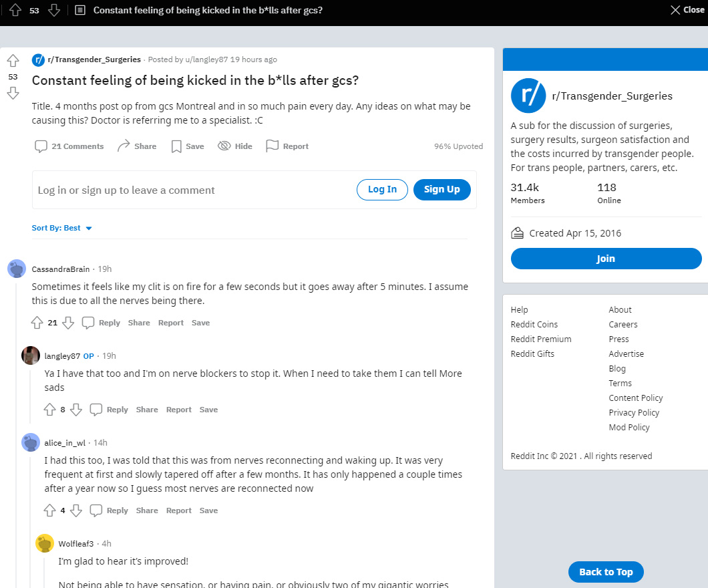Hide the post using the eye icon

tap(224, 146)
